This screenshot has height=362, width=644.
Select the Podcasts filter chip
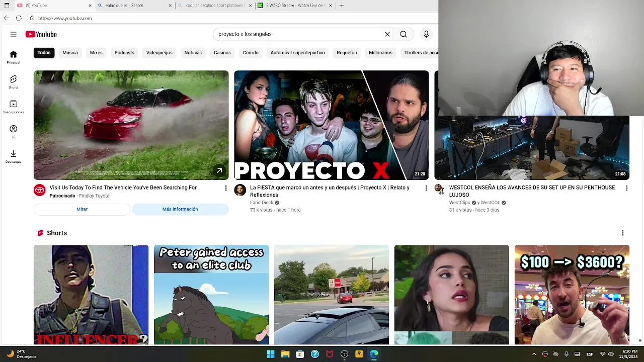pos(124,52)
